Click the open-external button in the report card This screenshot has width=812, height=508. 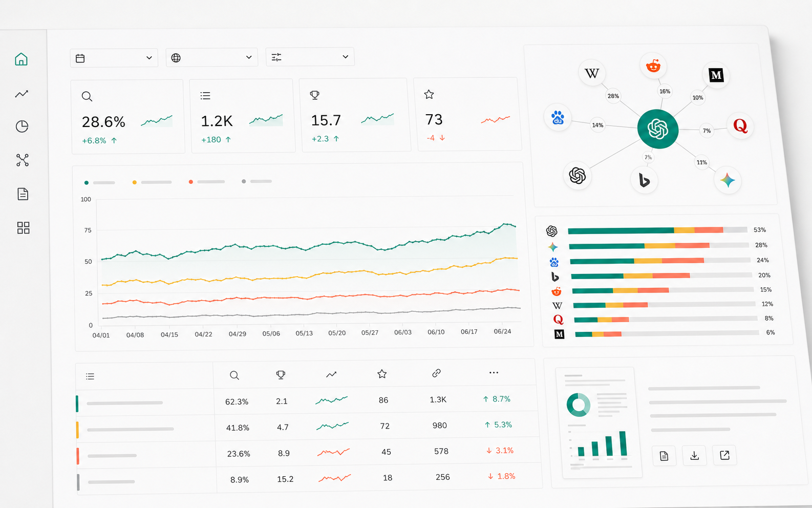point(725,455)
